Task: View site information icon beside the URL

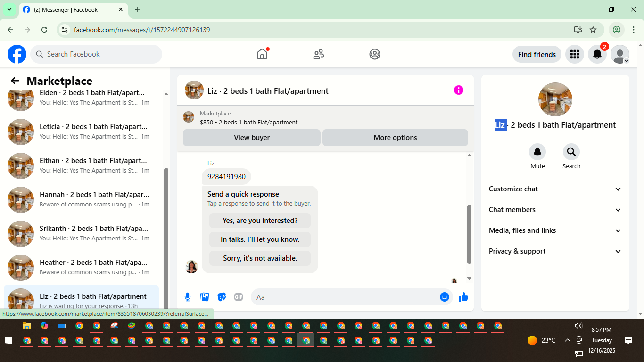Action: [65, 30]
